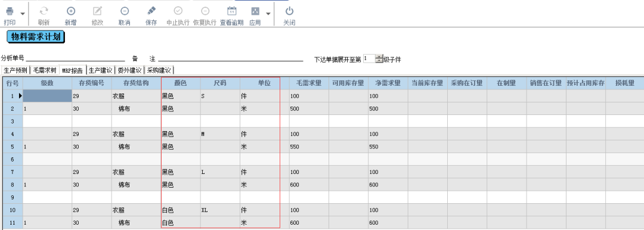The height and width of the screenshot is (230, 644).
Task: Click unit 米 in row 11
Action: [x=264, y=223]
